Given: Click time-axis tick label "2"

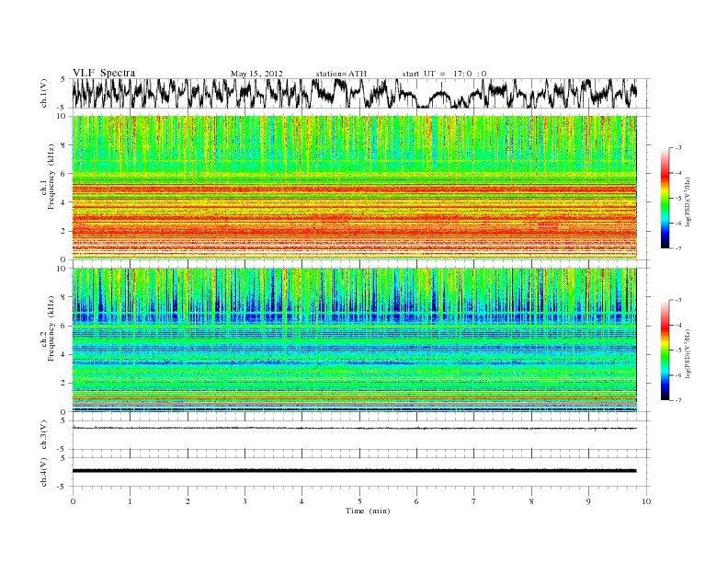Looking at the screenshot, I should tap(188, 501).
